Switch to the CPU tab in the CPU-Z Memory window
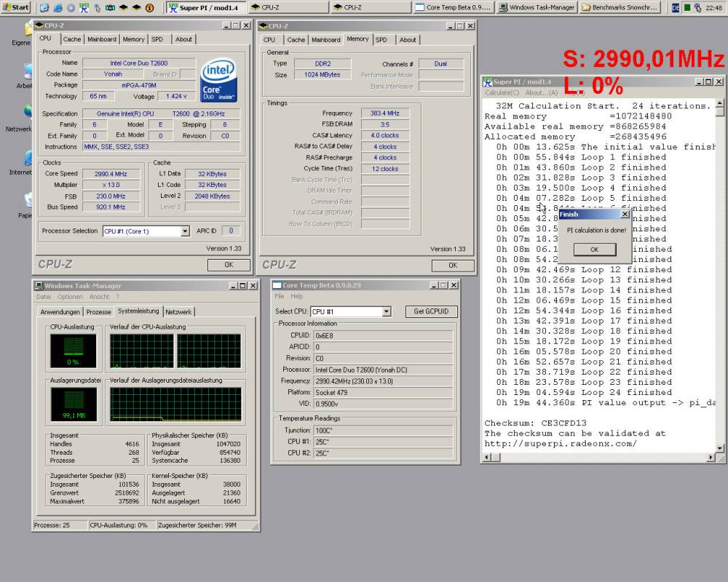Image resolution: width=728 pixels, height=582 pixels. (x=269, y=40)
